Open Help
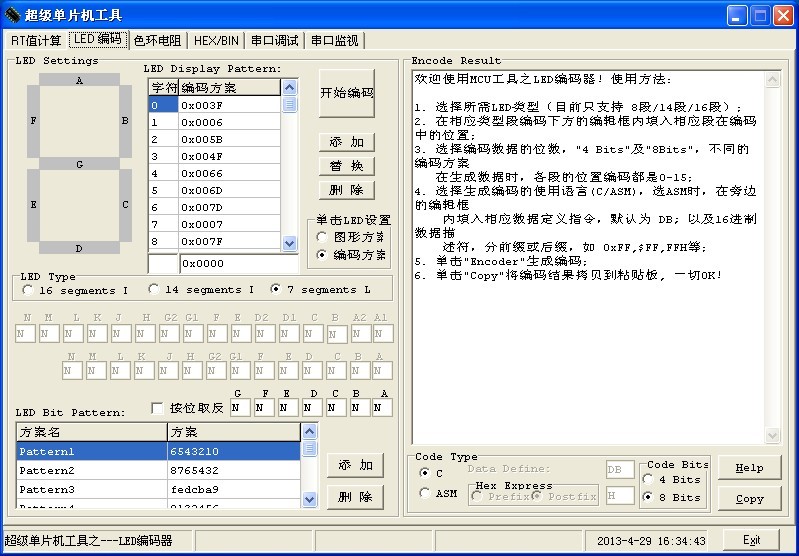799x556 pixels. click(750, 468)
